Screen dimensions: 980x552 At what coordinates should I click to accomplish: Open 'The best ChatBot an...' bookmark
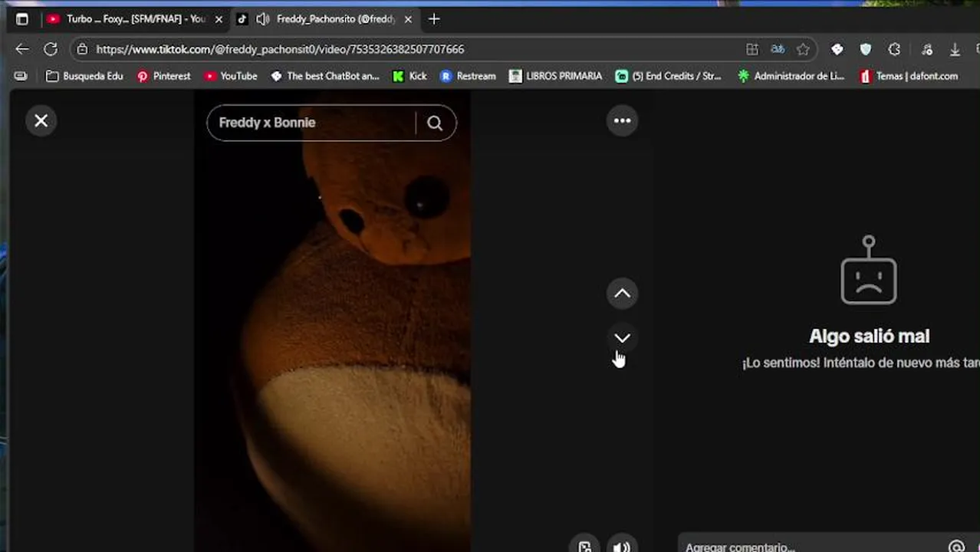pyautogui.click(x=325, y=76)
